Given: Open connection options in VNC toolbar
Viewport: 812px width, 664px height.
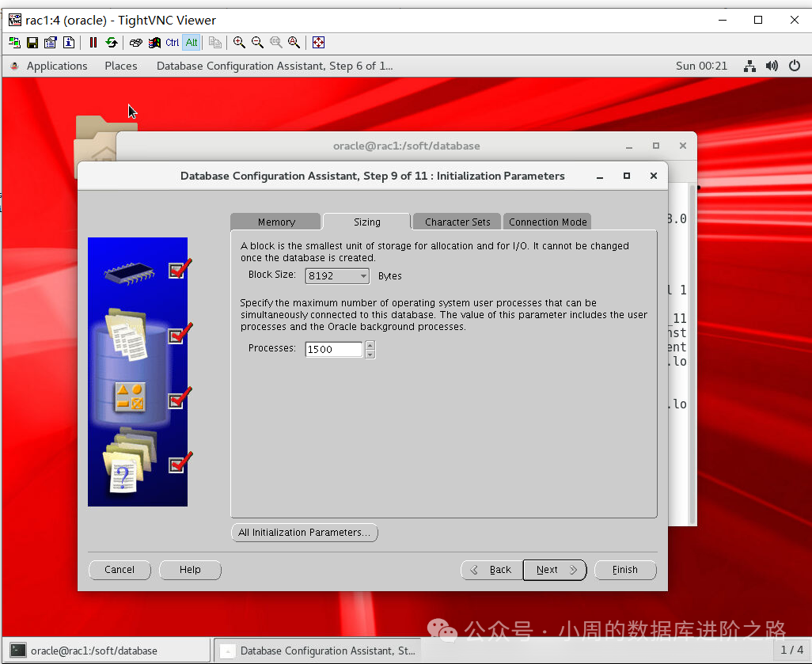Looking at the screenshot, I should coord(50,43).
